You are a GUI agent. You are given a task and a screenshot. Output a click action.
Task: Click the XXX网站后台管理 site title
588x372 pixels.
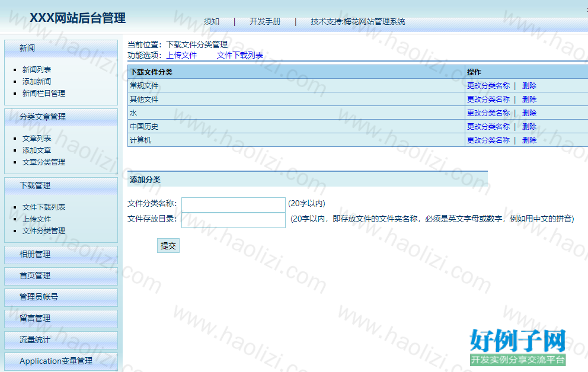[x=78, y=18]
